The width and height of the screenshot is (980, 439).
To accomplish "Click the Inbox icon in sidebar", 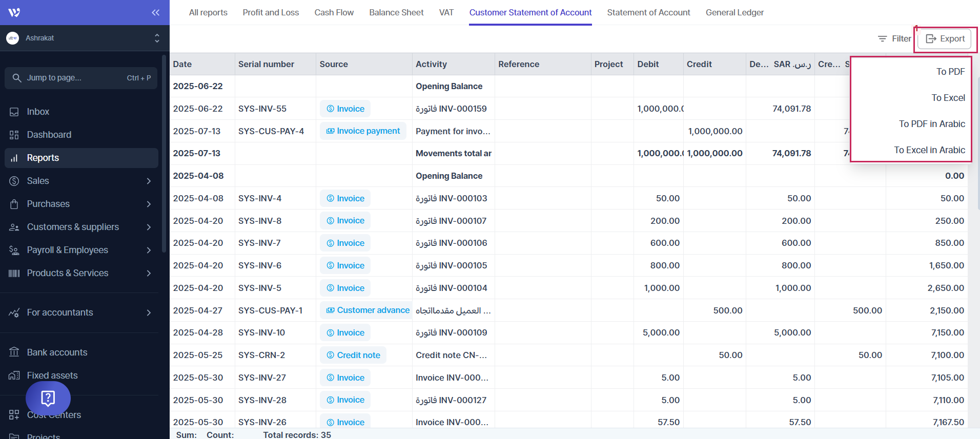I will tap(14, 112).
